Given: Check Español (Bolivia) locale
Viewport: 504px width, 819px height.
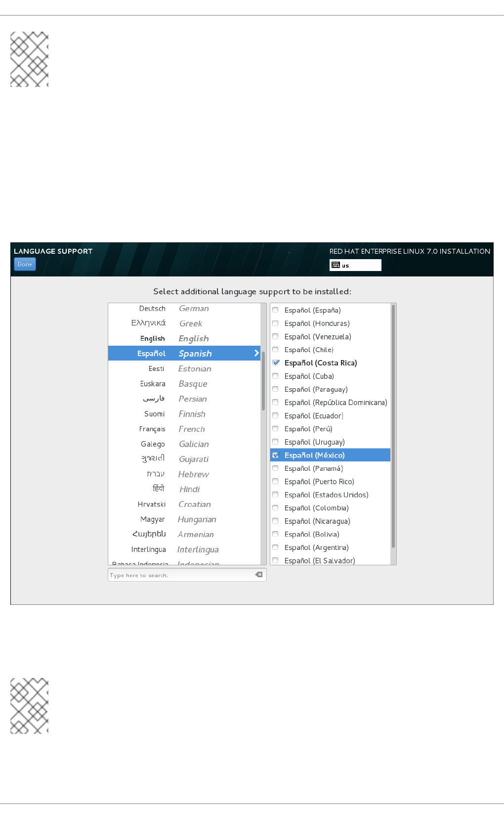Looking at the screenshot, I should coord(276,534).
